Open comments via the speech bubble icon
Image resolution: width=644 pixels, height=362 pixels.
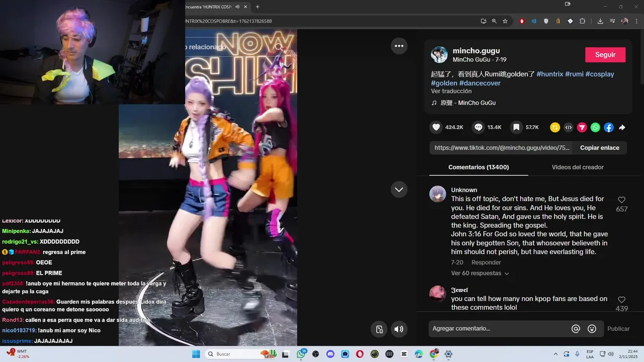[478, 127]
